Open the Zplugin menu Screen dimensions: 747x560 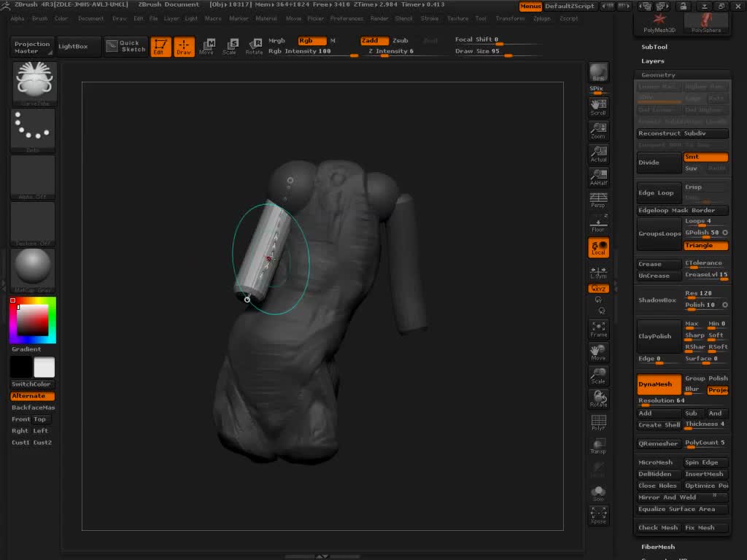542,18
